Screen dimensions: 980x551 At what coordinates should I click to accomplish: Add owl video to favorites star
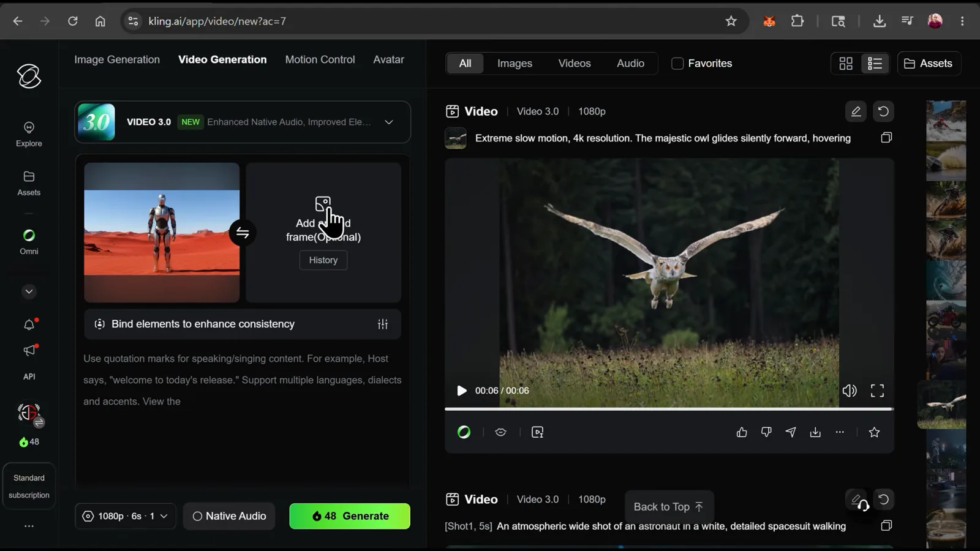[x=874, y=432]
